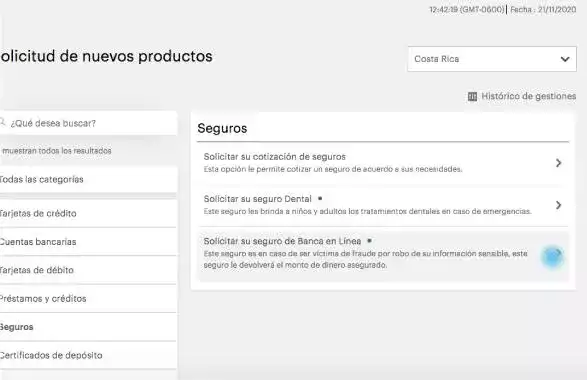Open Solicitar su seguro de Banca en Línea
This screenshot has width=587, height=380.
383,256
